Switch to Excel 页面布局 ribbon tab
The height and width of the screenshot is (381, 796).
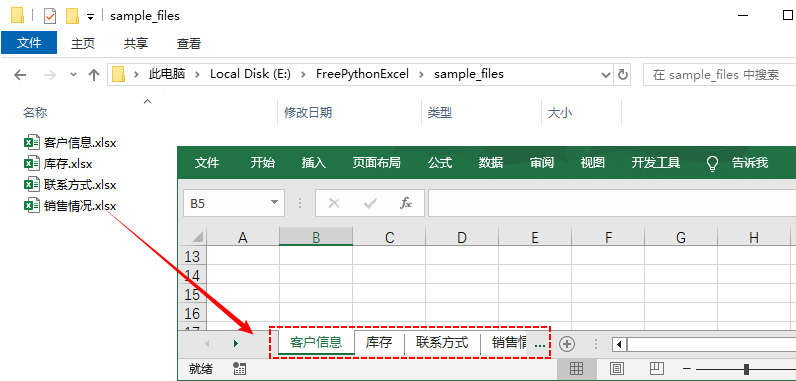(377, 163)
